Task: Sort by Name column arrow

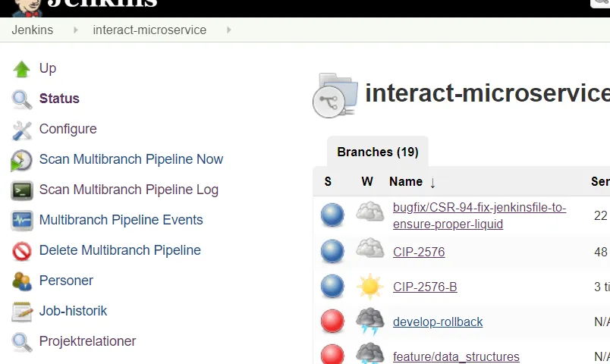Action: pos(432,183)
